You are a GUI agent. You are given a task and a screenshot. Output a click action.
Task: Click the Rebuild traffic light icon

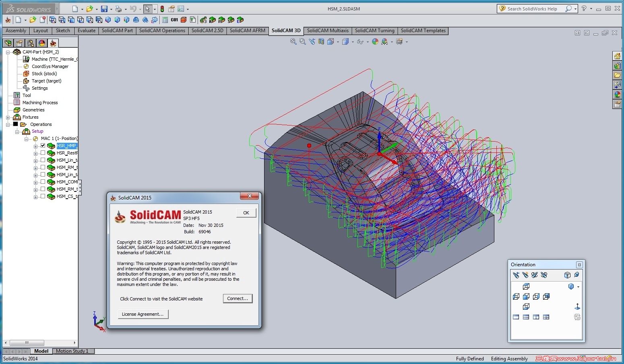pos(162,9)
